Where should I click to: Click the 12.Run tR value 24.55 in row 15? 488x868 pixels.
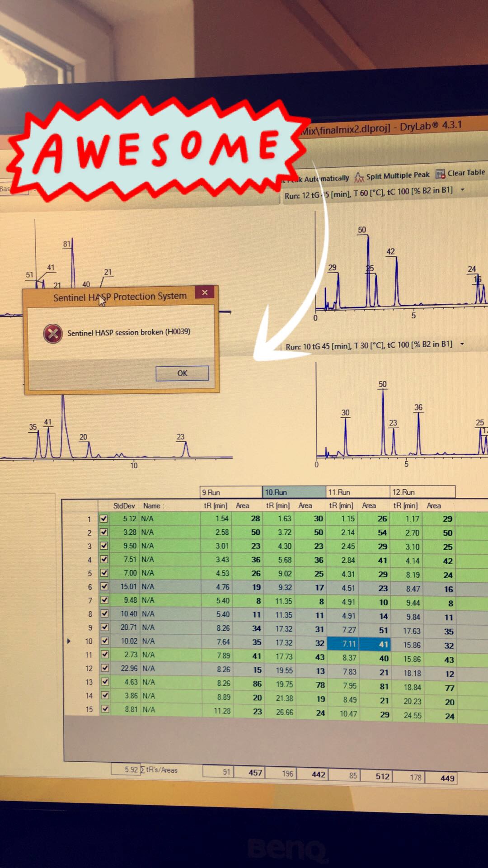click(413, 715)
